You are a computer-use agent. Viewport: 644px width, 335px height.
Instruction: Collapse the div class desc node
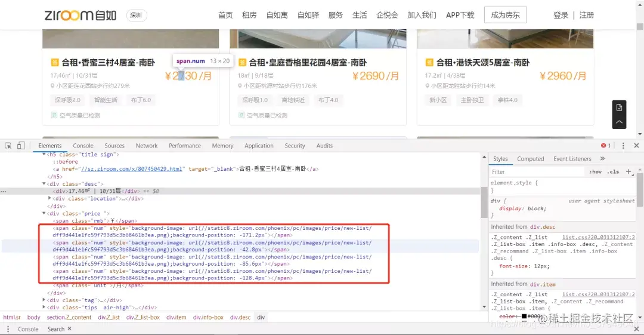(x=44, y=183)
